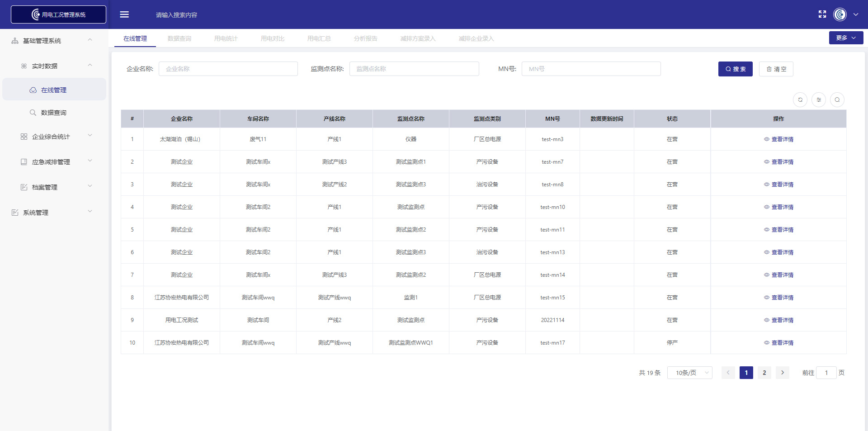
Task: Click the user avatar icon
Action: coord(840,14)
